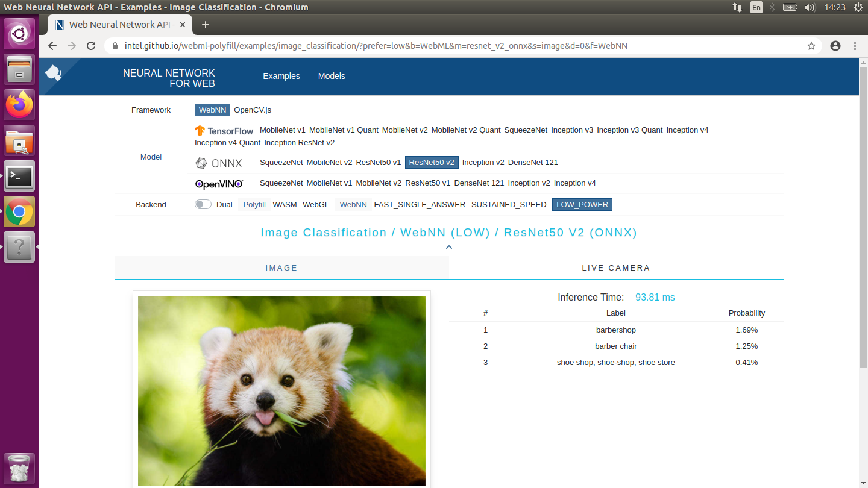Click the 93.81 ms inference time value
The width and height of the screenshot is (868, 488).
click(655, 298)
